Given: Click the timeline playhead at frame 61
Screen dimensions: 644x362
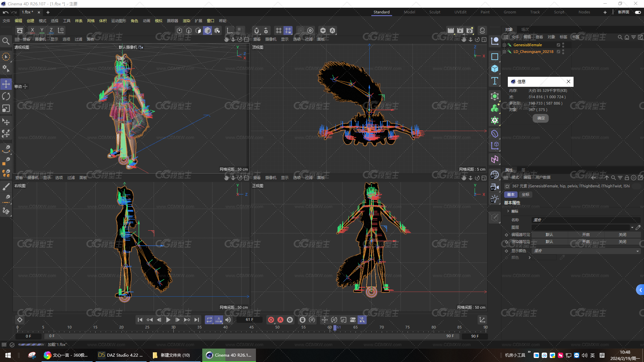Looking at the screenshot, I should [335, 327].
